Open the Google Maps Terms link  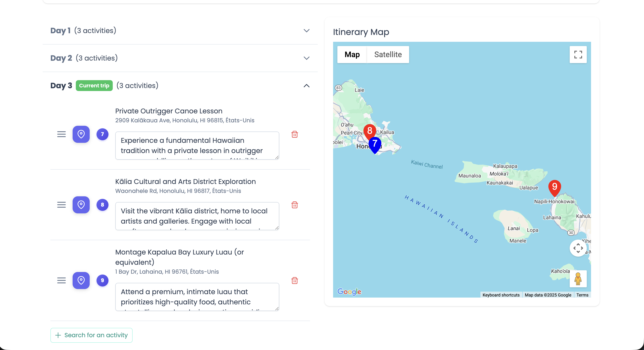coord(583,295)
